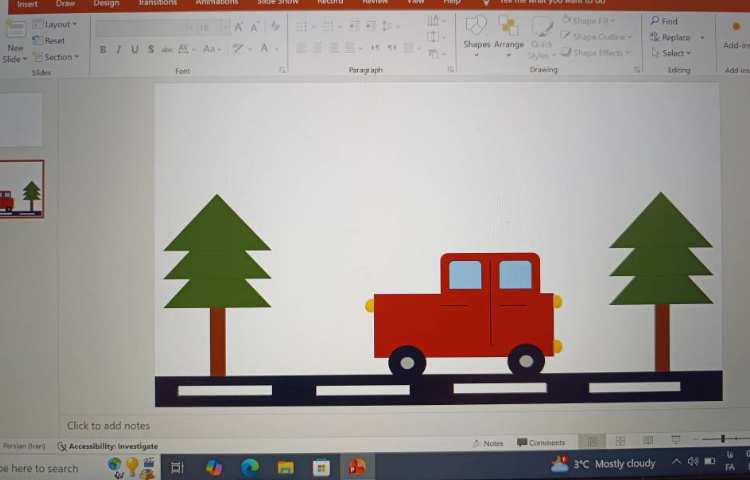This screenshot has width=750, height=480.
Task: Apply Italic formatting from the ribbon
Action: 119,49
